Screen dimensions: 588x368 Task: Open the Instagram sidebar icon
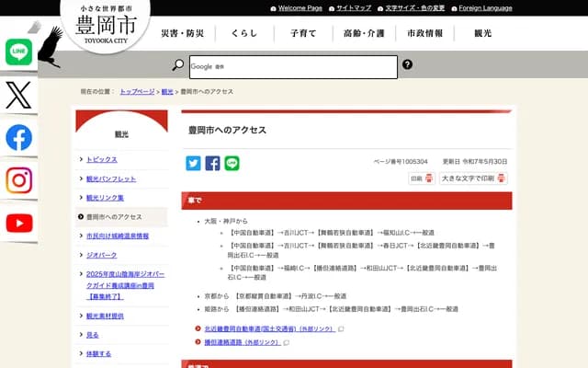pyautogui.click(x=18, y=180)
